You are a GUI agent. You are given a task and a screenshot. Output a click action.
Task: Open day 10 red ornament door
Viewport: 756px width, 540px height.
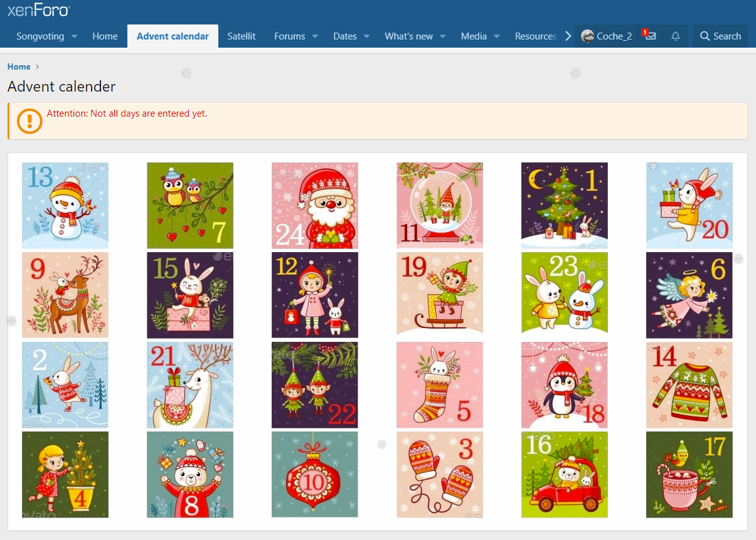point(315,474)
